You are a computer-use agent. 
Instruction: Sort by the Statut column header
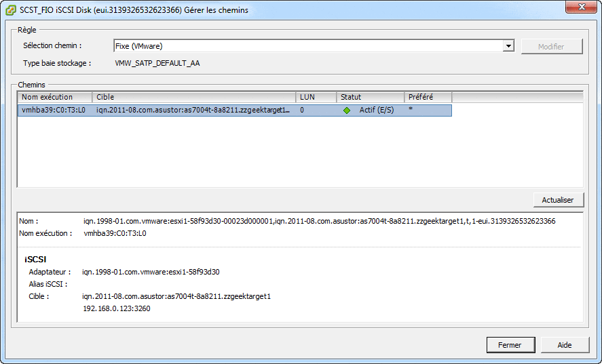pyautogui.click(x=370, y=97)
